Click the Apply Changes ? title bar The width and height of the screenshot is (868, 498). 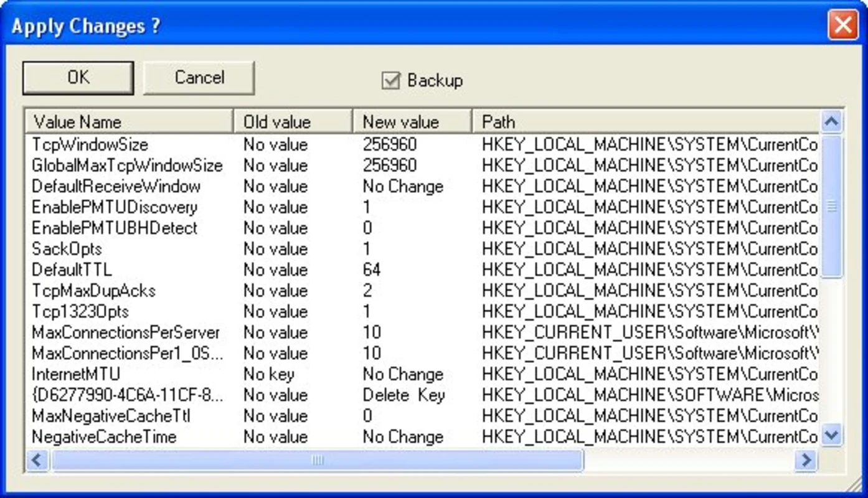417,26
